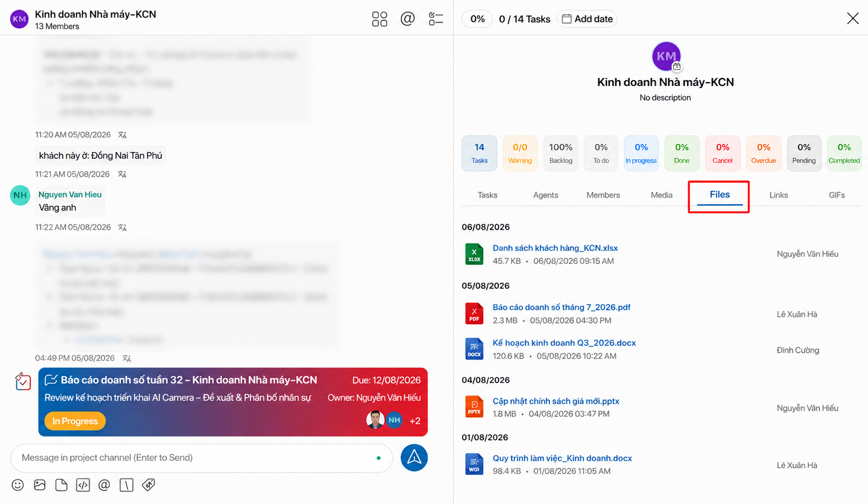This screenshot has height=504, width=868.
Task: Click the Add date button
Action: pos(587,19)
